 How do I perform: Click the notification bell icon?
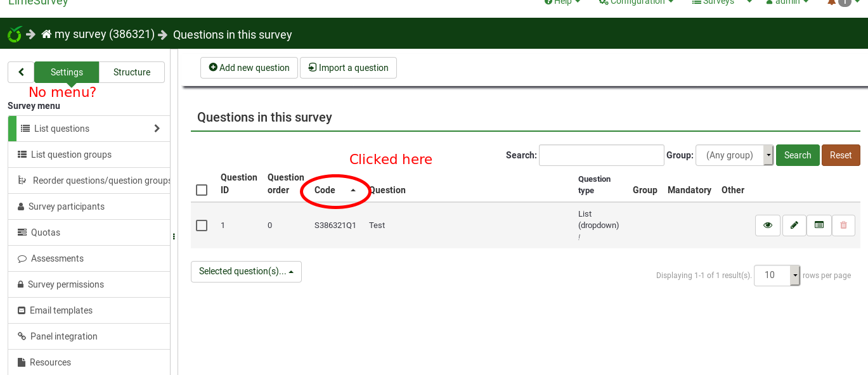[831, 3]
